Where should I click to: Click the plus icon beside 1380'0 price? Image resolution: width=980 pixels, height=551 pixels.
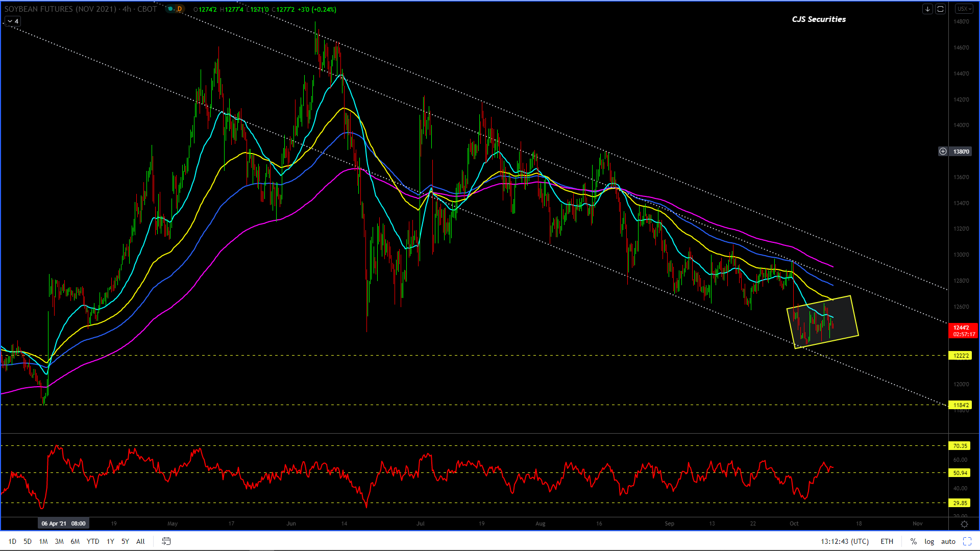click(x=943, y=152)
